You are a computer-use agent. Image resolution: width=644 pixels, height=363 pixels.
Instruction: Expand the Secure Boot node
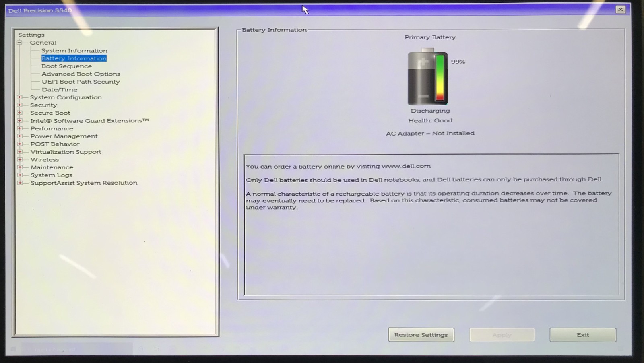coord(19,113)
